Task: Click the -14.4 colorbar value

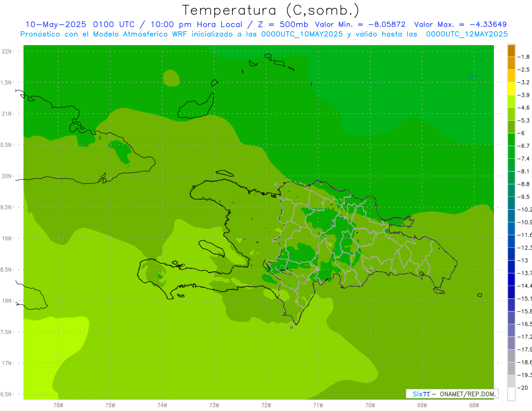Action: coord(524,286)
